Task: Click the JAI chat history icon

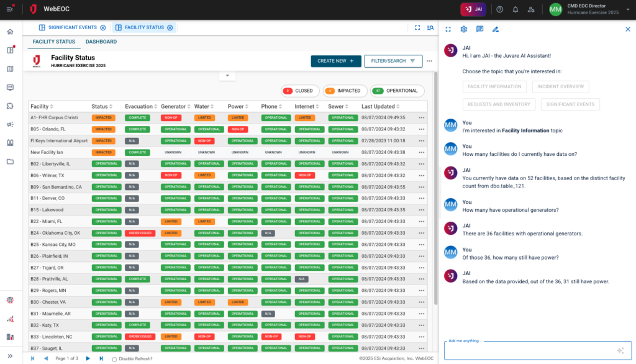Action: 480,29
